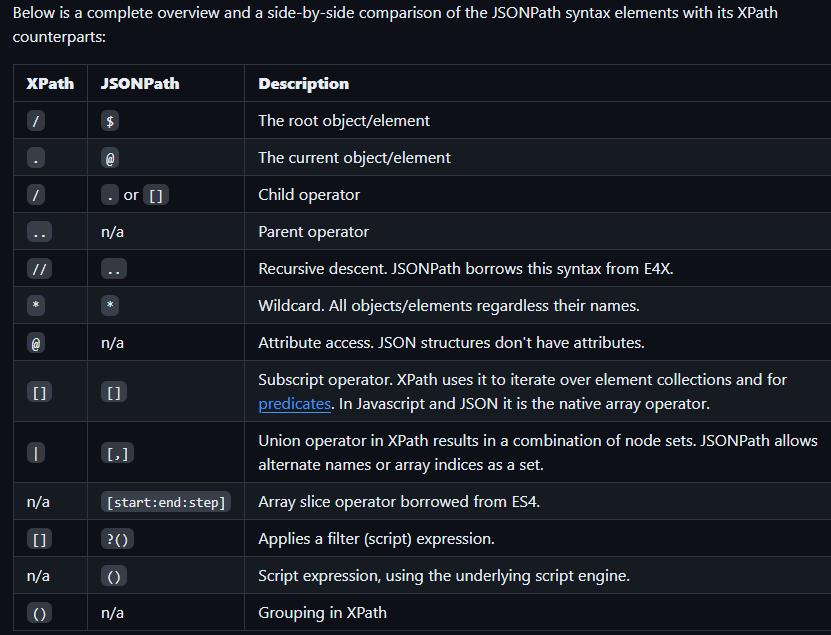
Task: Click the "?()" filter expression code
Action: [x=118, y=539]
